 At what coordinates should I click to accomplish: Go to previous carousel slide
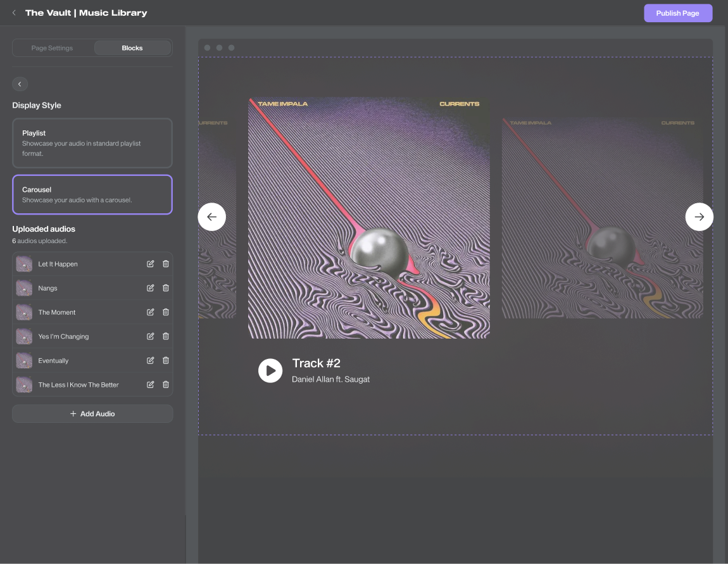pyautogui.click(x=211, y=216)
